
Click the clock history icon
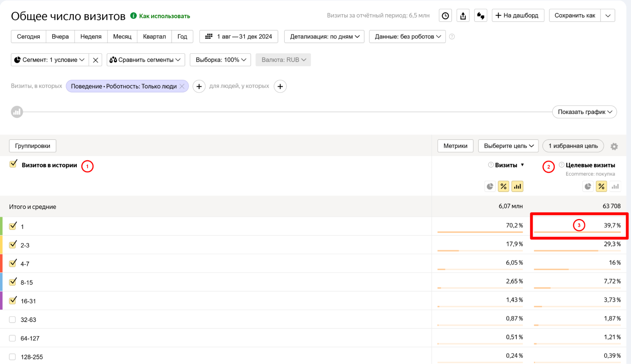point(445,15)
